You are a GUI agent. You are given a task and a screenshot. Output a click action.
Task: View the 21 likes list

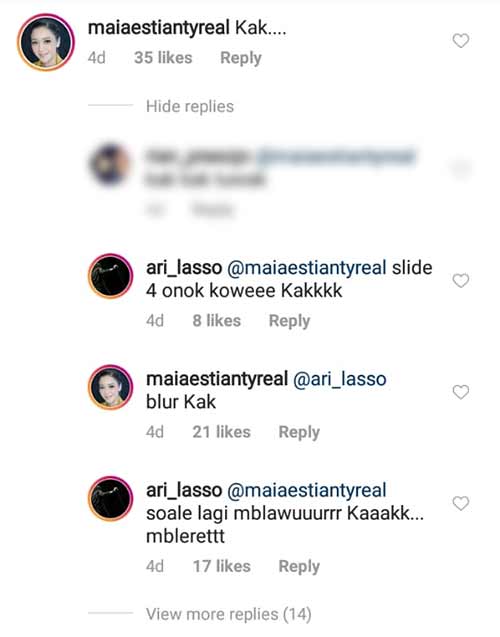pyautogui.click(x=221, y=432)
